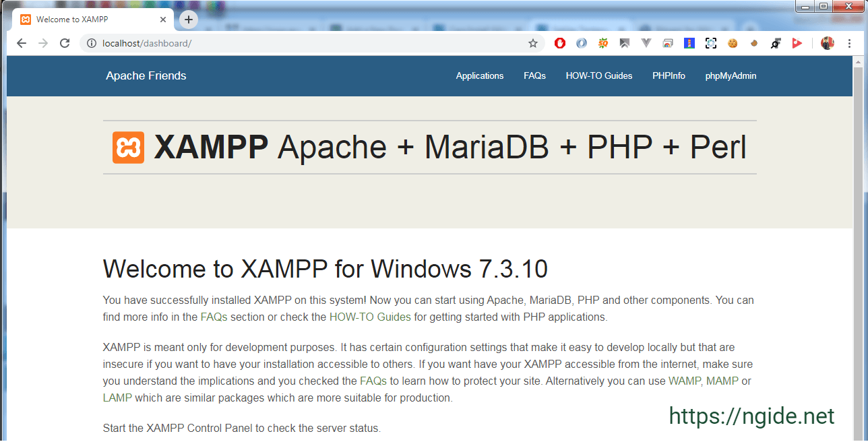Viewport: 868px width, 442px height.
Task: Follow the FAQs link in first paragraph
Action: (214, 317)
